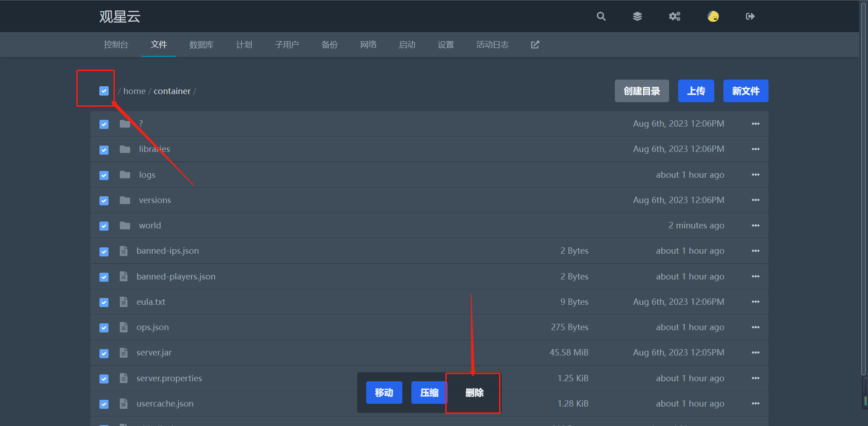This screenshot has width=868, height=426.
Task: Uncheck the ? folder checkbox
Action: 104,124
